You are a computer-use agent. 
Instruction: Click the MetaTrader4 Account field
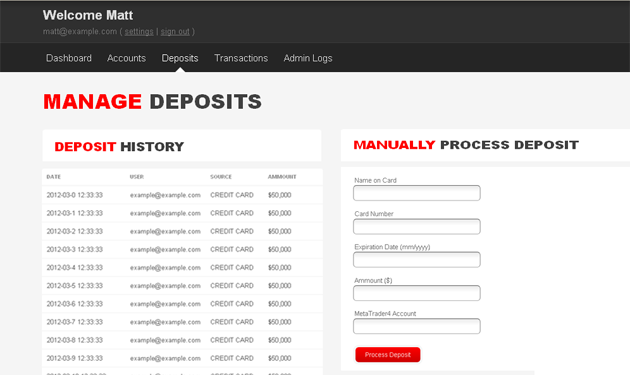click(x=417, y=326)
